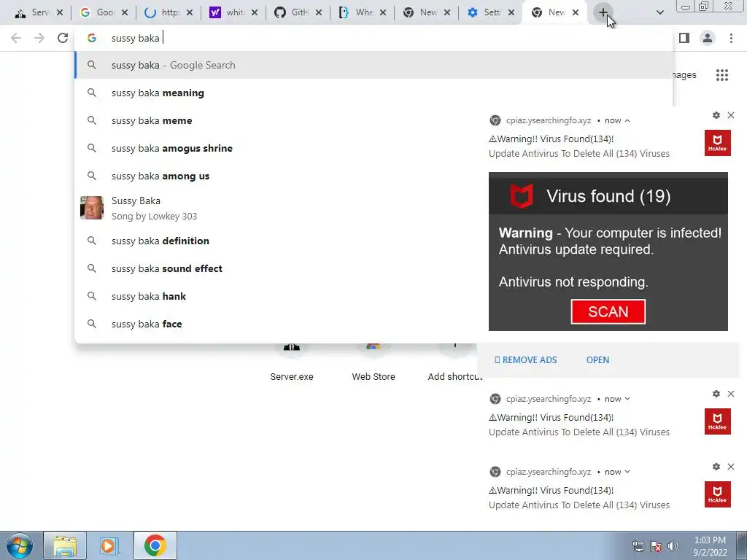Open the profile avatar menu

pyautogui.click(x=708, y=38)
